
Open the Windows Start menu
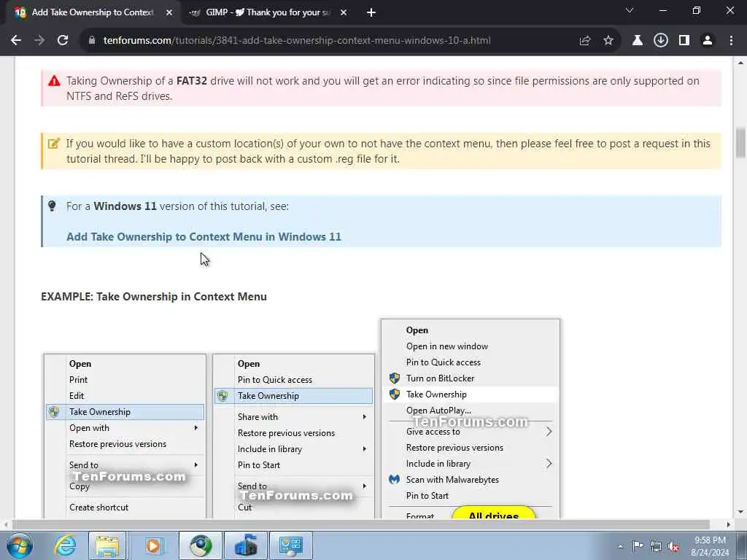pyautogui.click(x=20, y=545)
